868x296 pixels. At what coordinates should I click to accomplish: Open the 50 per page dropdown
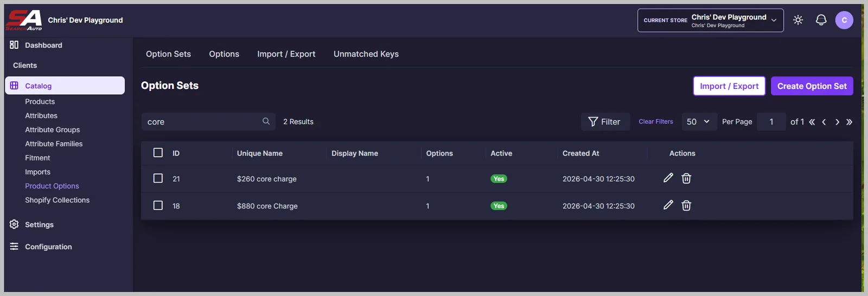(698, 121)
